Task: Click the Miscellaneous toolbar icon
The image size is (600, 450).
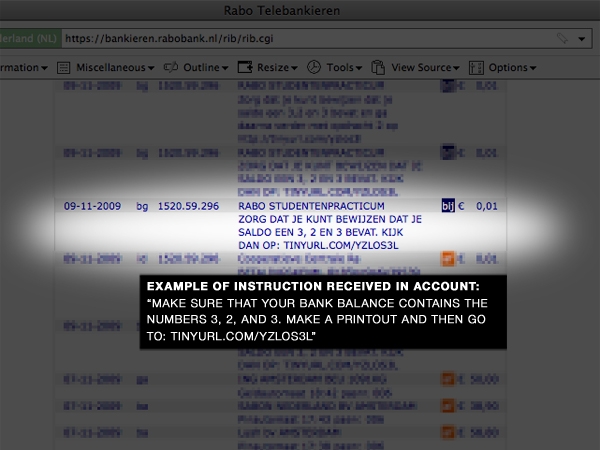Action: [x=64, y=68]
